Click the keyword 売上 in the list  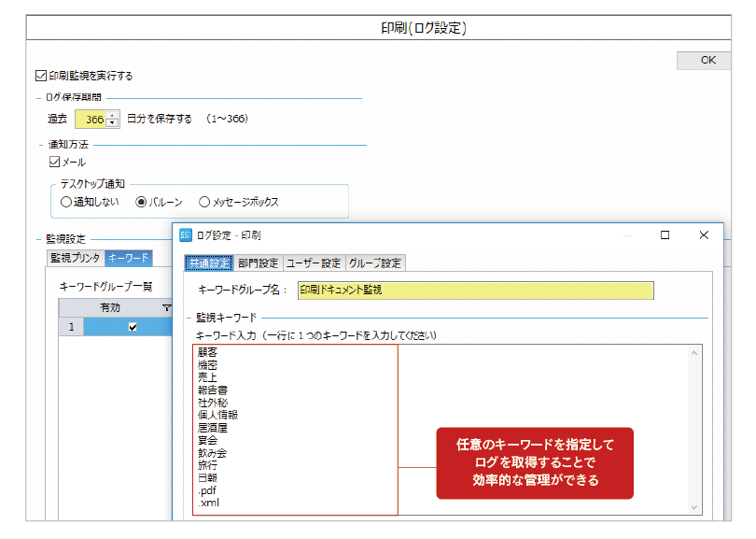click(x=207, y=377)
